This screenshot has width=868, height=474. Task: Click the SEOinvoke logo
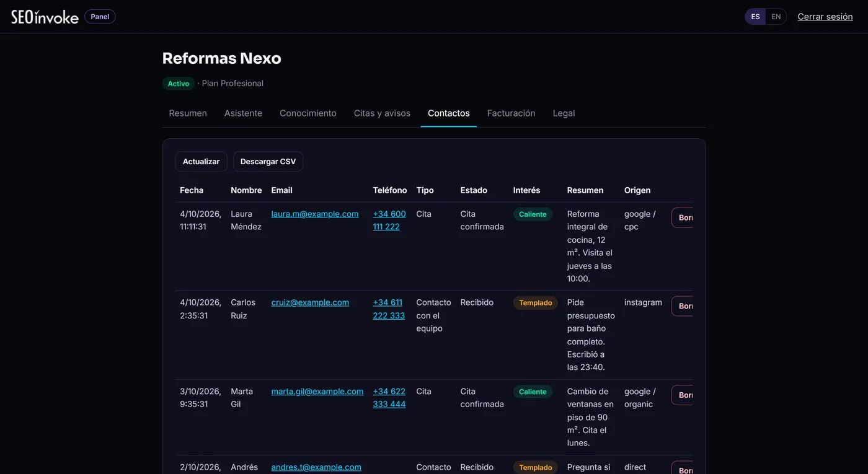click(x=45, y=17)
